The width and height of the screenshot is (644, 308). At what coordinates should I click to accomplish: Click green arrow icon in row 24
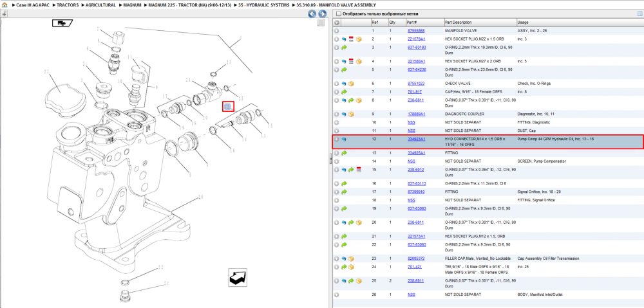344,267
